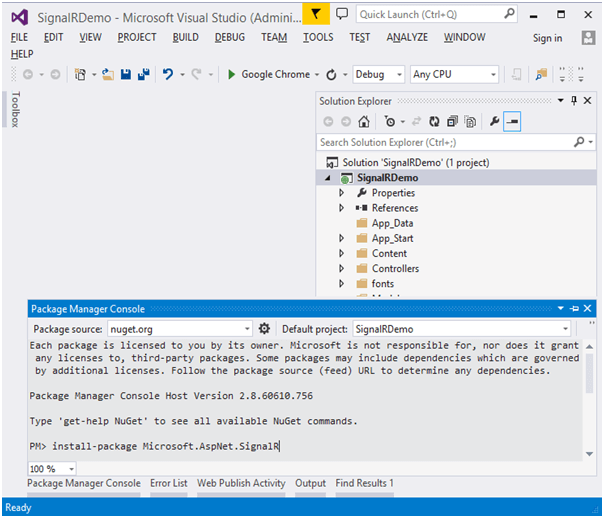The width and height of the screenshot is (604, 518).
Task: Open the DEBUG menu
Action: click(230, 37)
